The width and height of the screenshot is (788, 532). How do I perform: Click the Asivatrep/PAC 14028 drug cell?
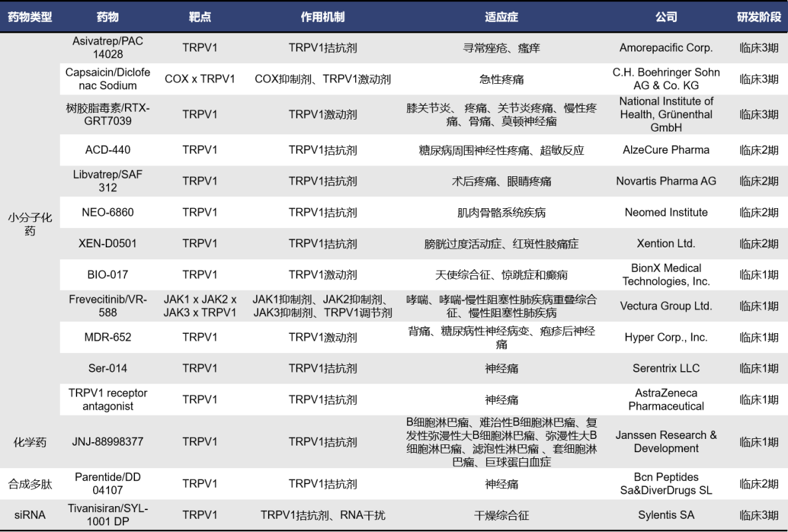(x=108, y=48)
